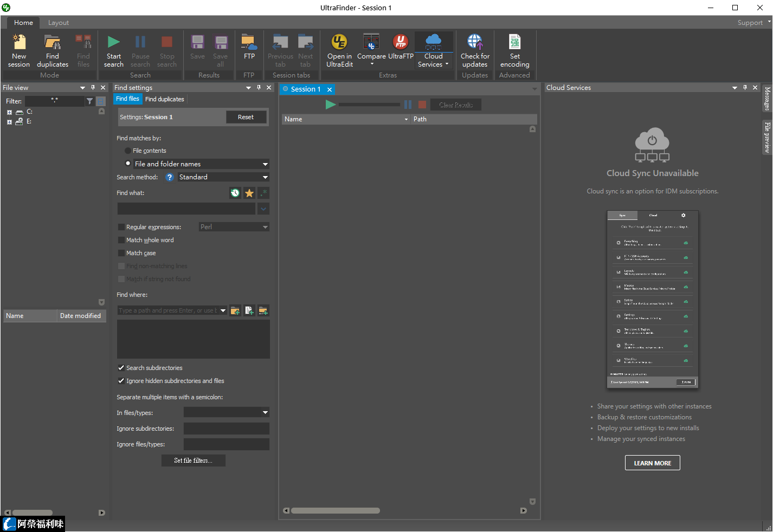Pin the Cloud Services panel
Viewport: 773px width, 532px height.
pos(745,88)
